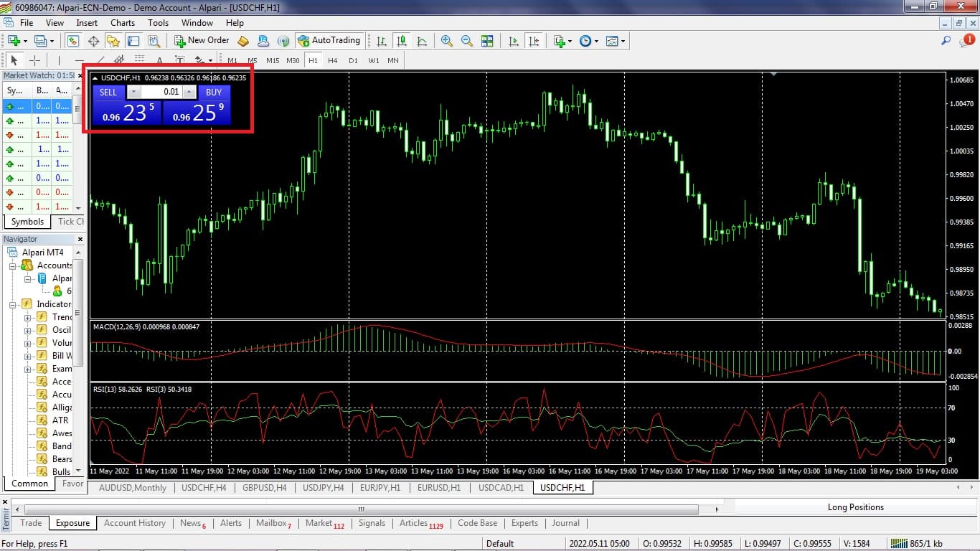
Task: Select the D1 timeframe
Action: pos(353,60)
